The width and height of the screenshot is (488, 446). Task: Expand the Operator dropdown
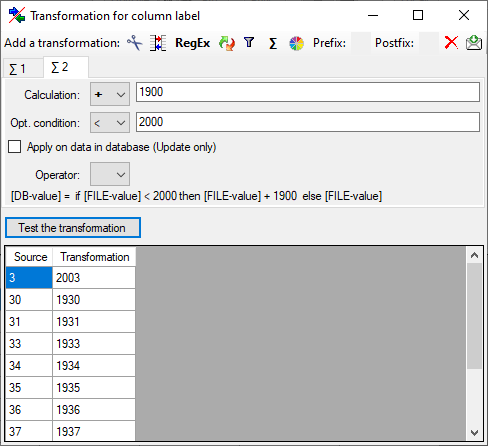pyautogui.click(x=110, y=174)
